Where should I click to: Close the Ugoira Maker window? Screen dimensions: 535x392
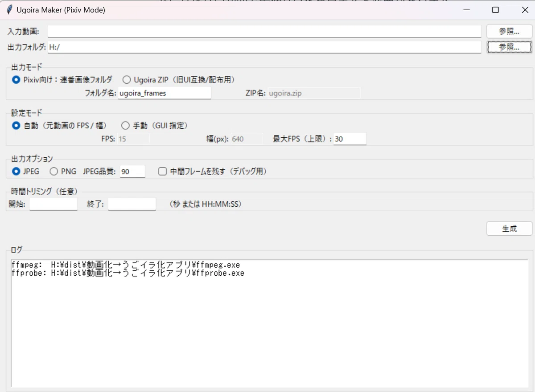point(524,10)
